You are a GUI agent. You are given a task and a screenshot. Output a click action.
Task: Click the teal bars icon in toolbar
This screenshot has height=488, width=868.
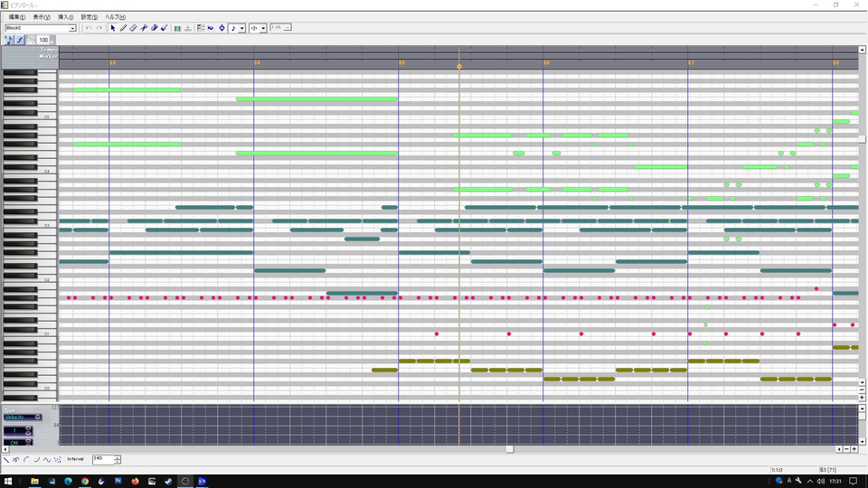point(177,28)
